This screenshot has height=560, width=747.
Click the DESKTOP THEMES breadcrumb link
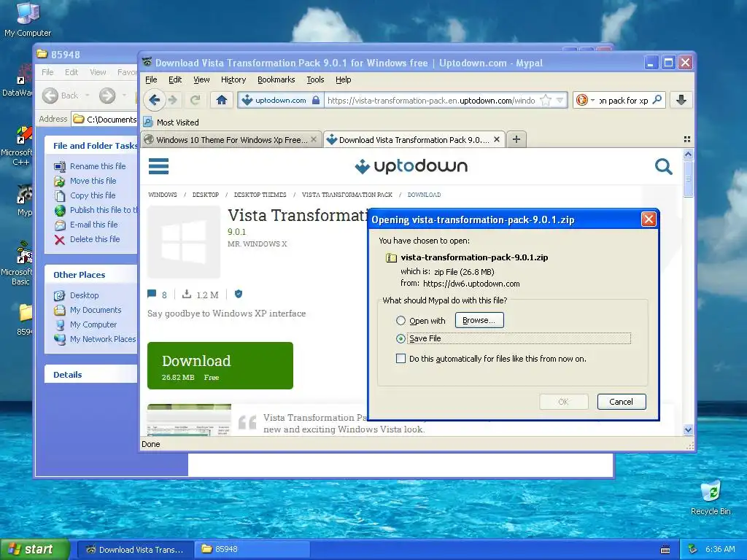tap(260, 195)
